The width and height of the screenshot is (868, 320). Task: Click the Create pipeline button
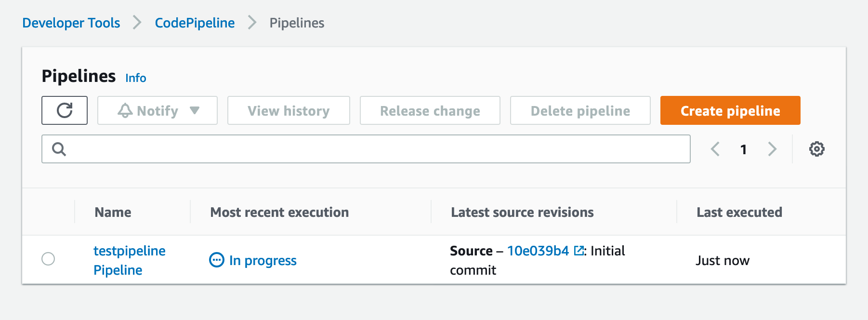(730, 110)
